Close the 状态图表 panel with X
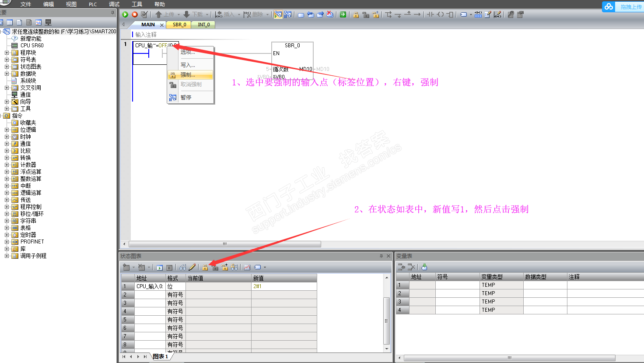Viewport: 644px width, 363px height. [x=388, y=256]
